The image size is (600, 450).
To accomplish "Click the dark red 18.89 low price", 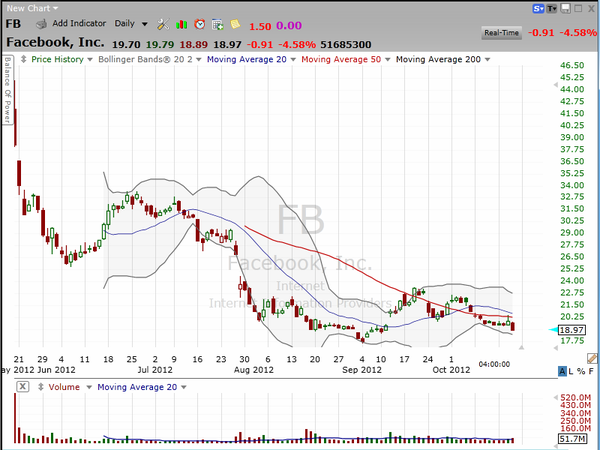I will 193,45.
